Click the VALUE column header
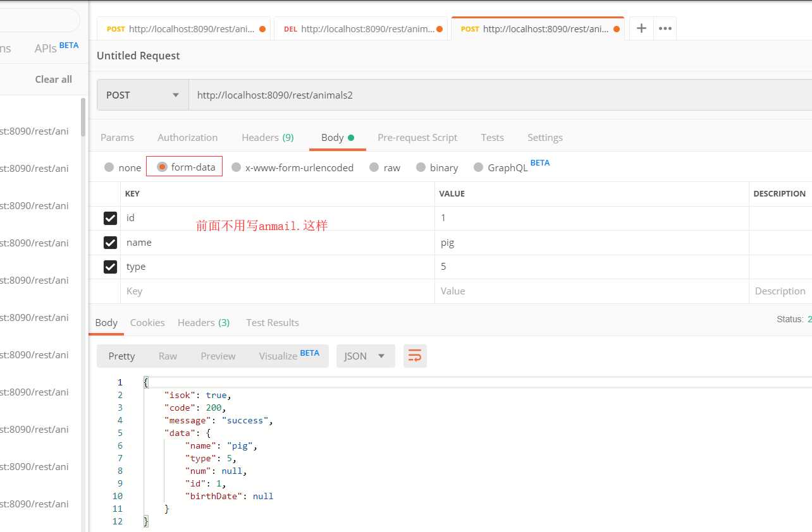812x532 pixels. (452, 194)
